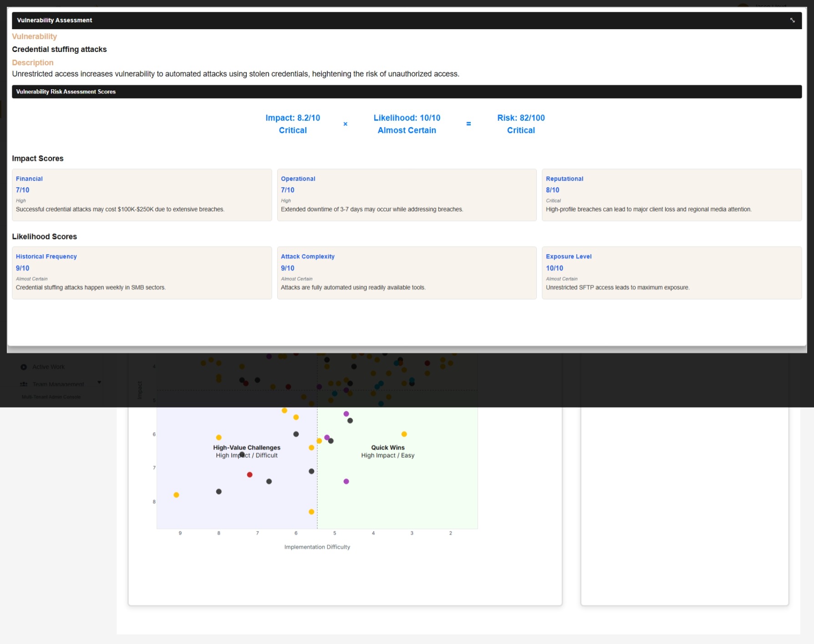Select the Attack Complexity 9/10 card
Viewport: 814px width, 644px height.
click(407, 273)
